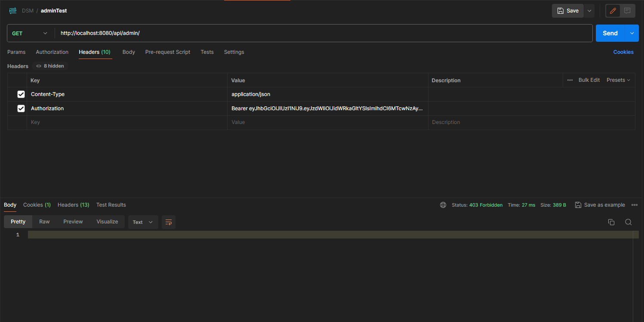Click the globe network icon near Status
This screenshot has width=644, height=322.
(443, 205)
